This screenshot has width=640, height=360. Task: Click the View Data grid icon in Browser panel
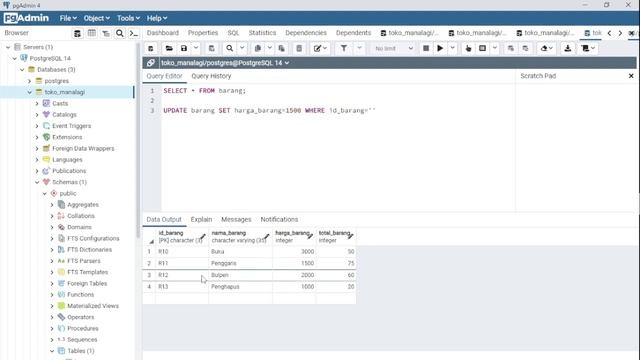92,33
